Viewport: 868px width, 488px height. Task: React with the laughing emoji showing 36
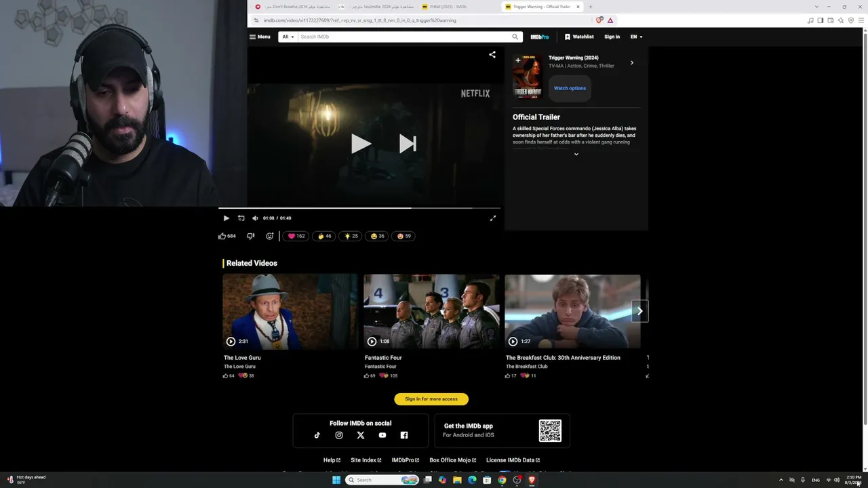point(377,236)
